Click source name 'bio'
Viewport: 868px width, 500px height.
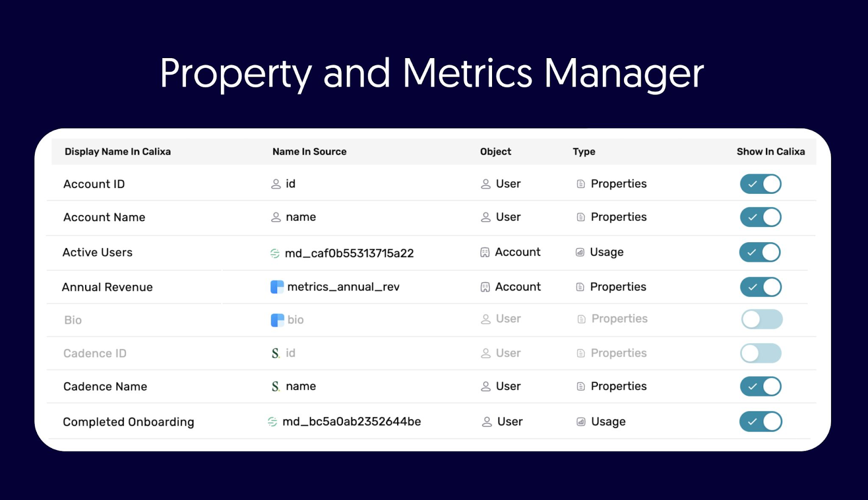pyautogui.click(x=296, y=320)
